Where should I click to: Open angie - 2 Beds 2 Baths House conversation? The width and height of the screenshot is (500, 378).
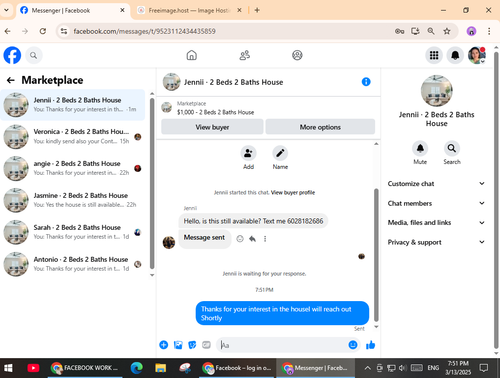pos(73,168)
